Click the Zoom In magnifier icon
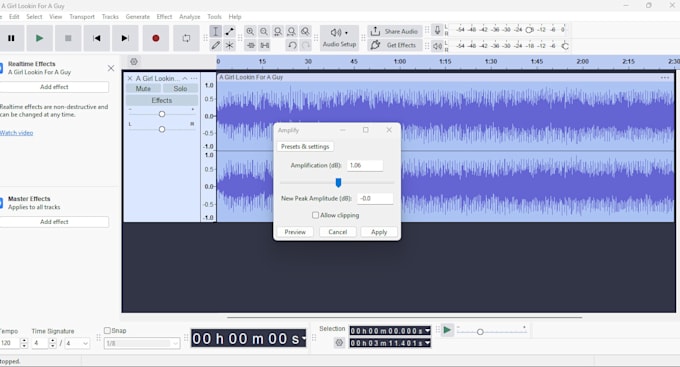 coord(250,31)
